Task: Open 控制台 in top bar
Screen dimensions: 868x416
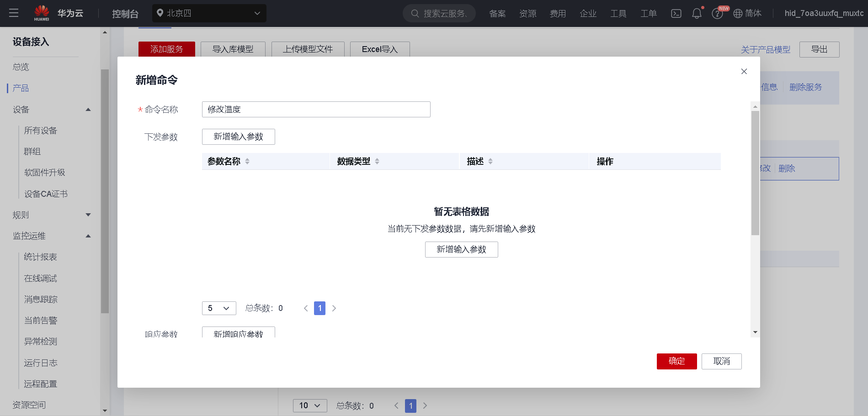Action: (x=125, y=14)
